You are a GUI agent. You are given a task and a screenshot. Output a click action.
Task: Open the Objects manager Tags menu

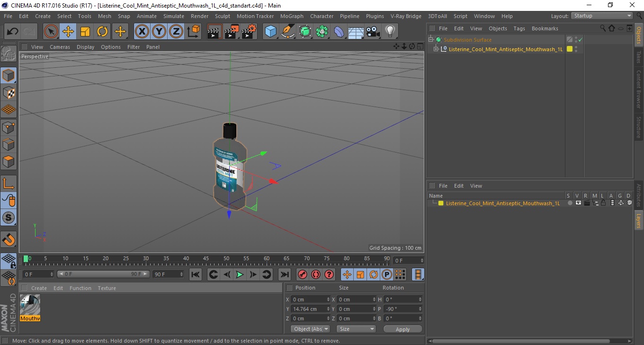(519, 28)
